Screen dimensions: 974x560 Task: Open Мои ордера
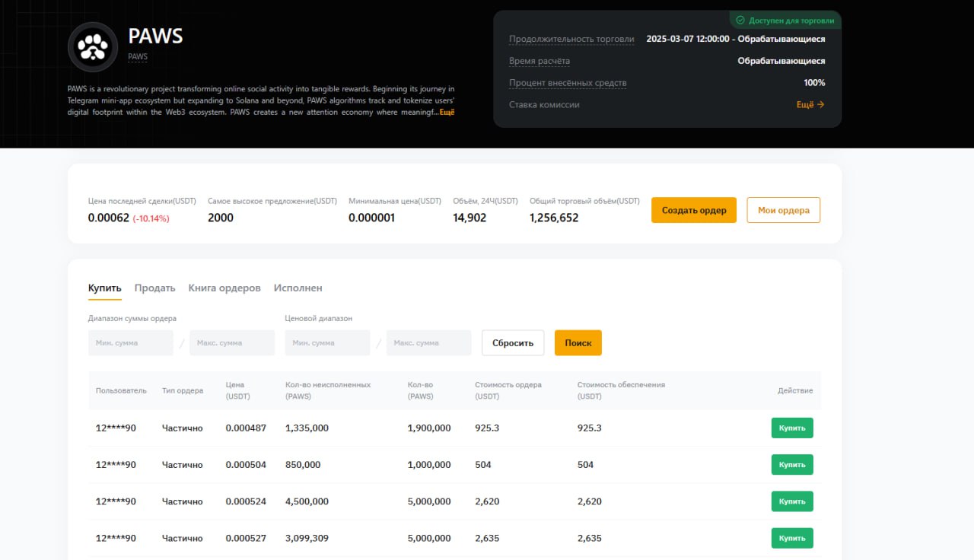coord(784,210)
